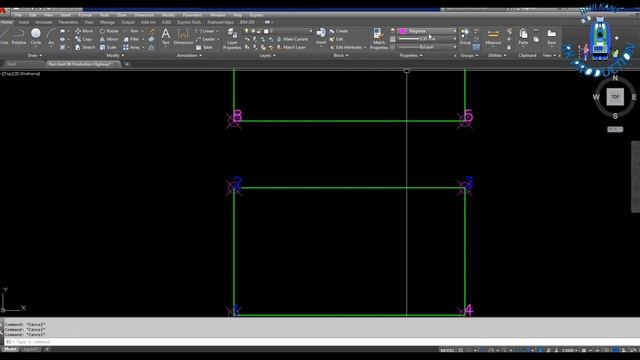
Task: Open the Dimension menu
Action: (144, 15)
